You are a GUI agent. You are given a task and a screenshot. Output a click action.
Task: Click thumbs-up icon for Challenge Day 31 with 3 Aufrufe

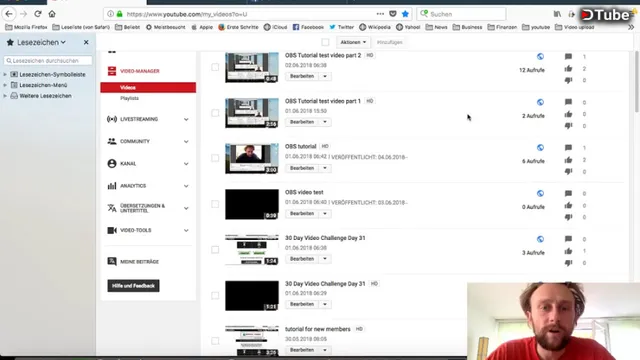coord(568,251)
